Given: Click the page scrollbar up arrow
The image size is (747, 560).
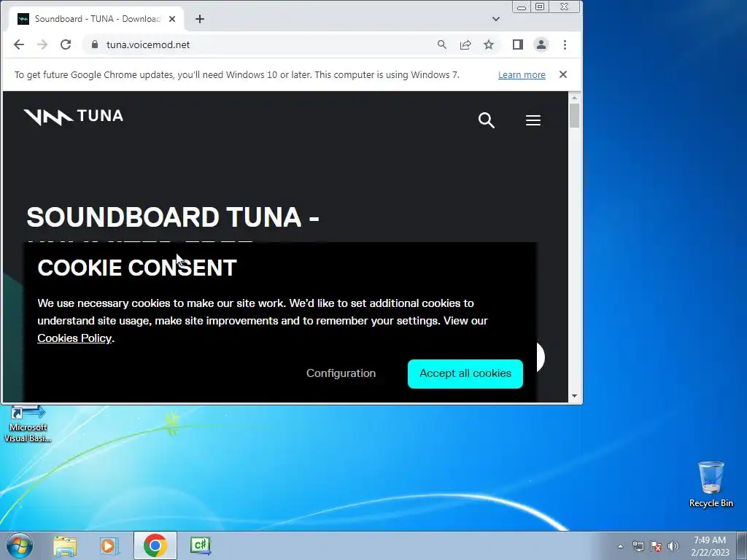Looking at the screenshot, I should [574, 98].
